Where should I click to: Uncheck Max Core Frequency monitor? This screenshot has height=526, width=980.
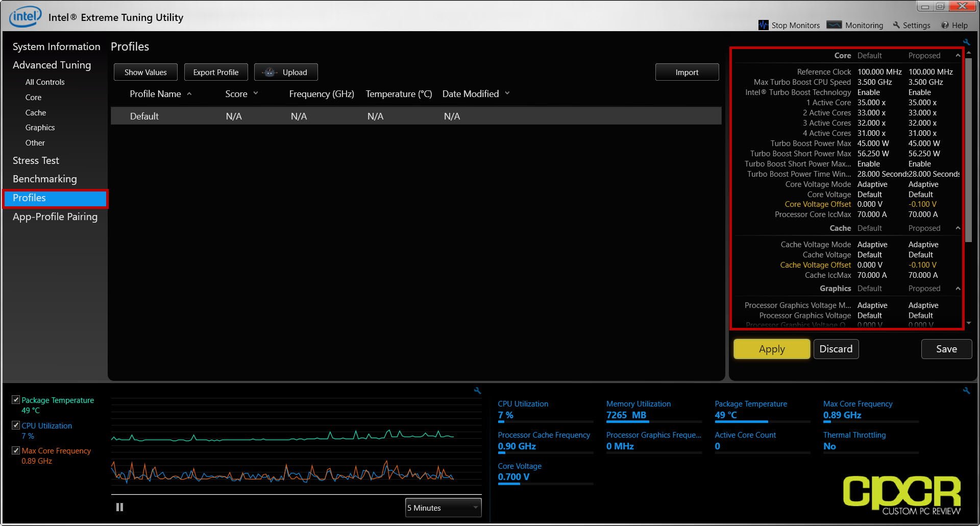[16, 450]
